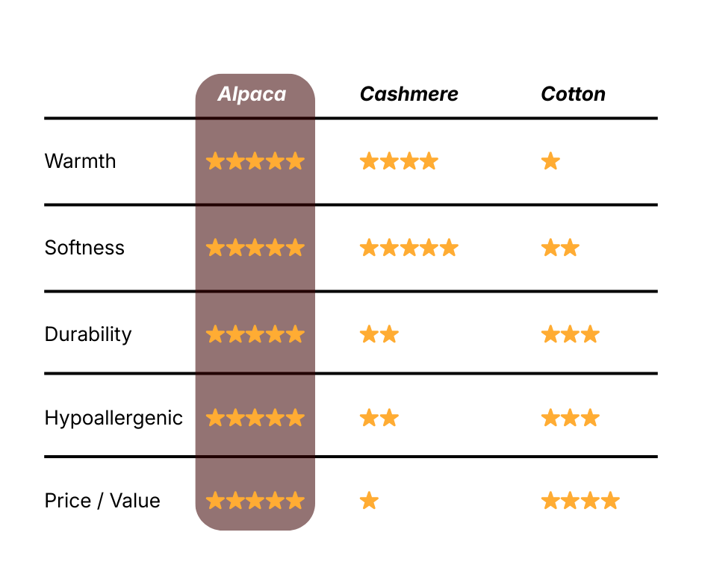This screenshot has height=588, width=702.
Task: Select Cotton's Price / Value four-star rating
Action: click(x=580, y=500)
